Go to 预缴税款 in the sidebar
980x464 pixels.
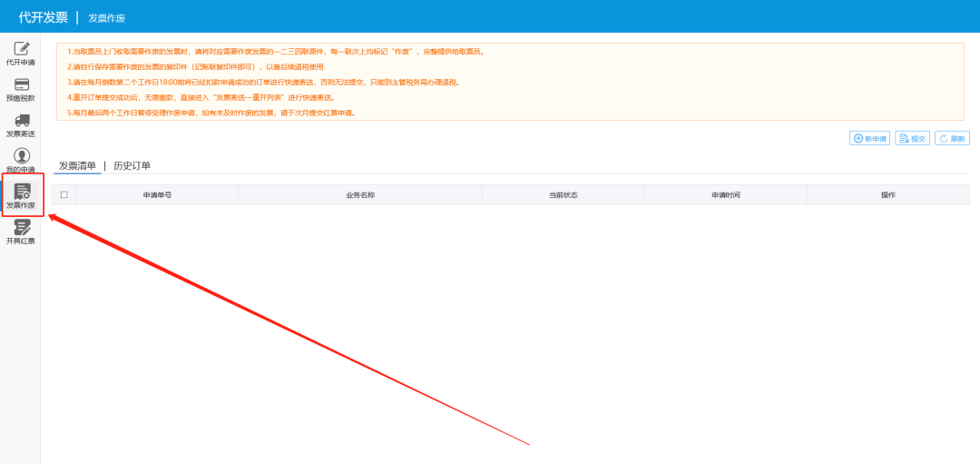click(x=21, y=89)
